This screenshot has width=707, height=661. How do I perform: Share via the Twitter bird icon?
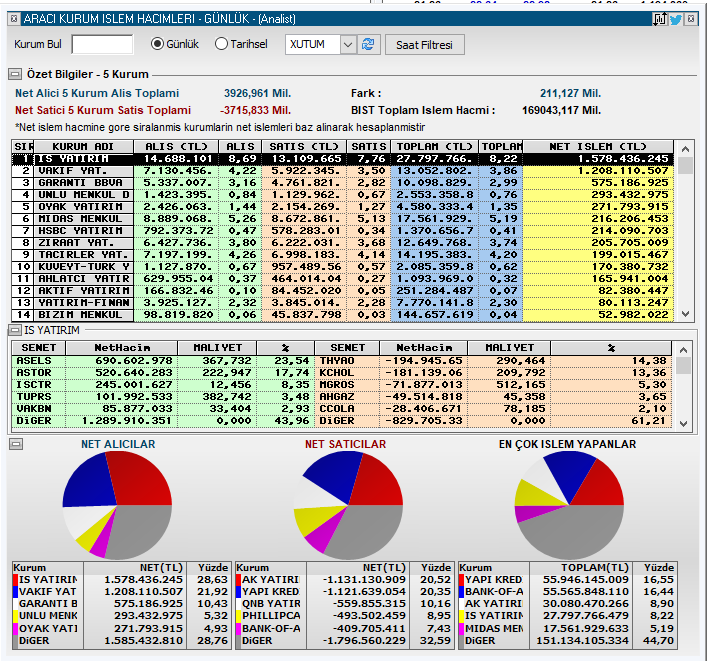click(675, 19)
